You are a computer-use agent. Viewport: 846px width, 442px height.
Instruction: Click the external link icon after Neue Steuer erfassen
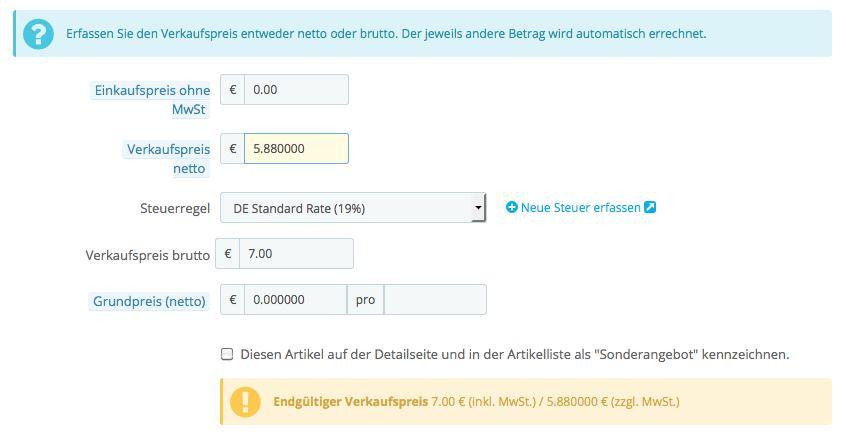[650, 208]
